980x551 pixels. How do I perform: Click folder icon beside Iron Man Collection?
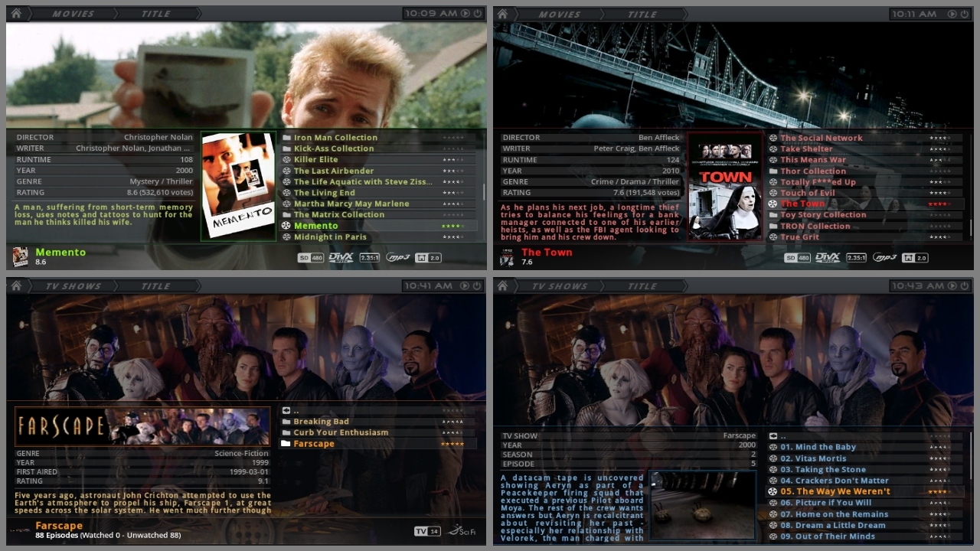286,138
